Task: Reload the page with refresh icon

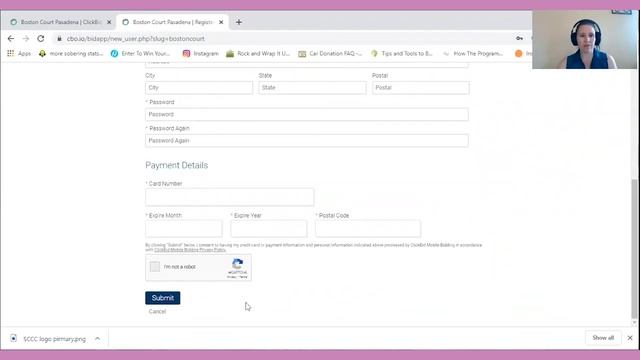Action: pos(40,38)
